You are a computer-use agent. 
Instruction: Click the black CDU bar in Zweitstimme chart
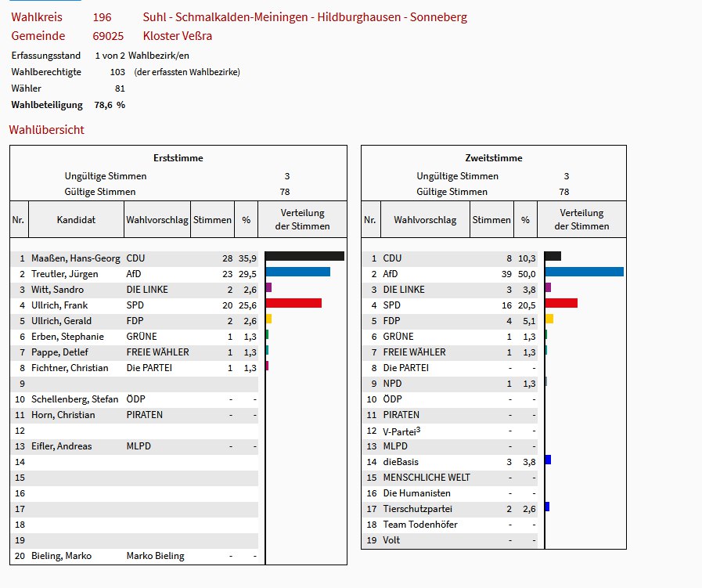tap(553, 256)
